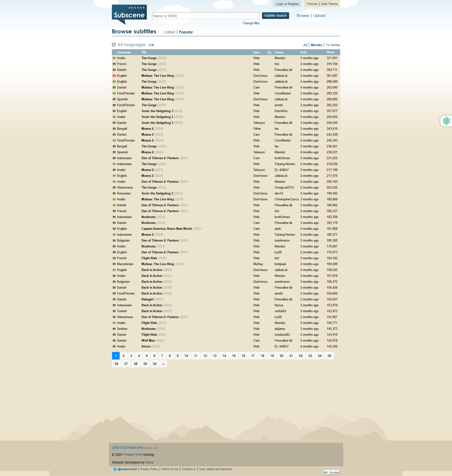The image size is (452, 476).
Task: Click the next pages » button
Action: pyautogui.click(x=163, y=364)
